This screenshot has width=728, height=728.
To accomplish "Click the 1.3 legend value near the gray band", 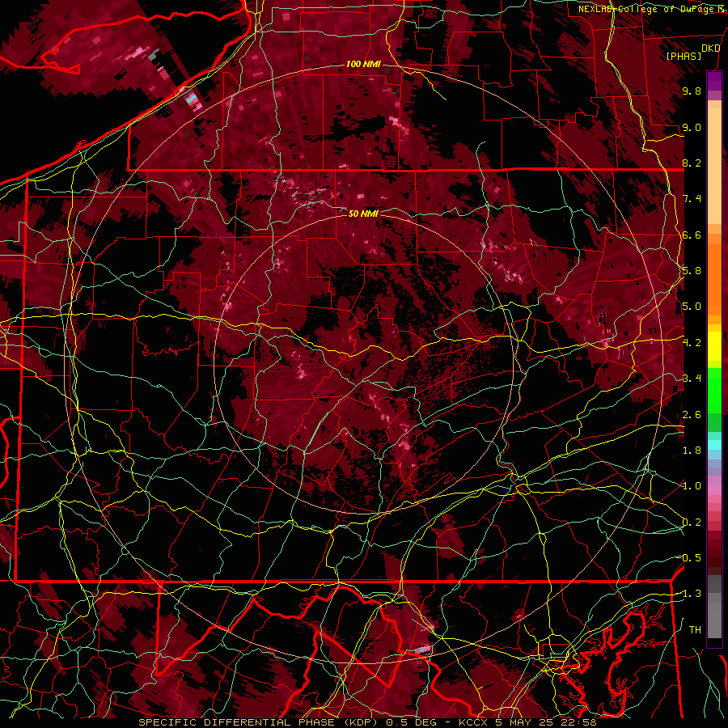I will tap(691, 594).
